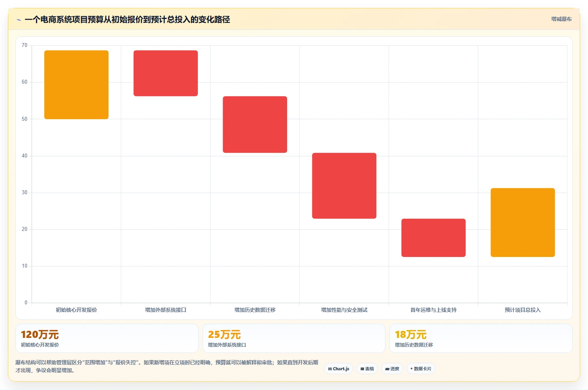This screenshot has width=588, height=390.
Task: Click the y-axis value 70
Action: 24,45
